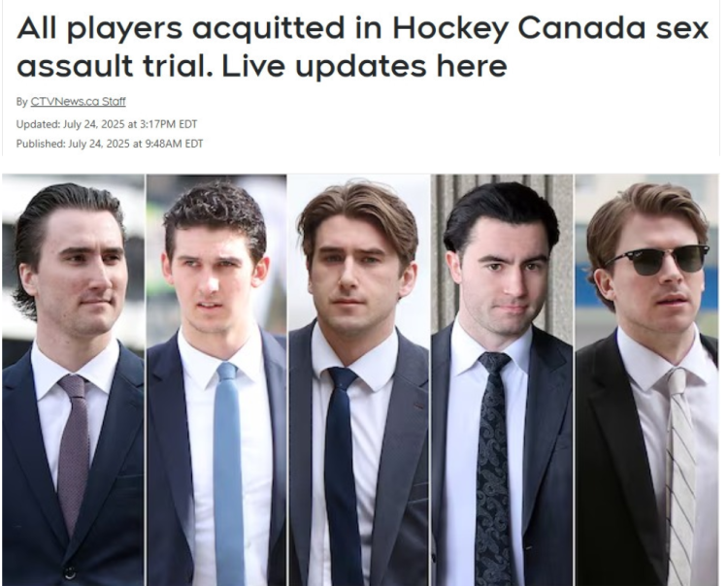Click the article headline about Hockey Canada trial
Screen dimensions: 728x586
click(363, 47)
